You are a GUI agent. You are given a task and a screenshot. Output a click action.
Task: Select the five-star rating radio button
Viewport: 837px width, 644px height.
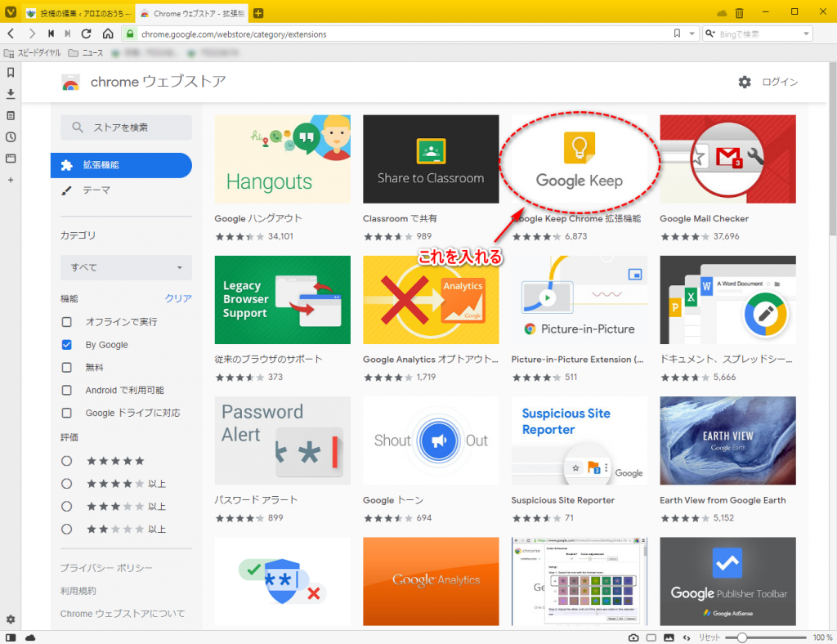[x=67, y=461]
